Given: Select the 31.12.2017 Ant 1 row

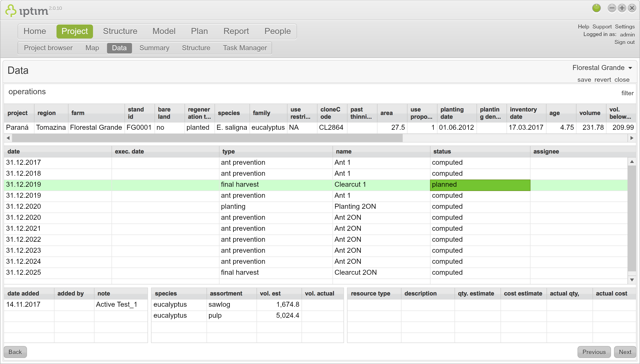Looking at the screenshot, I should [316, 162].
